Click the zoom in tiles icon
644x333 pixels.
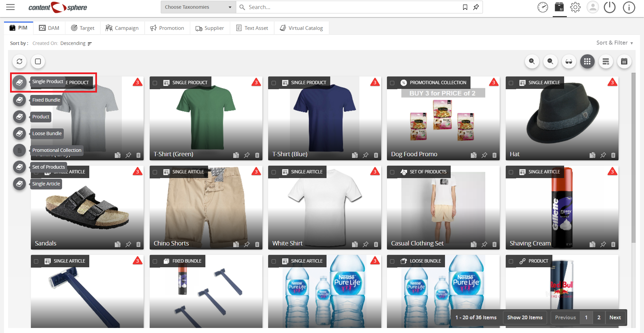click(532, 61)
